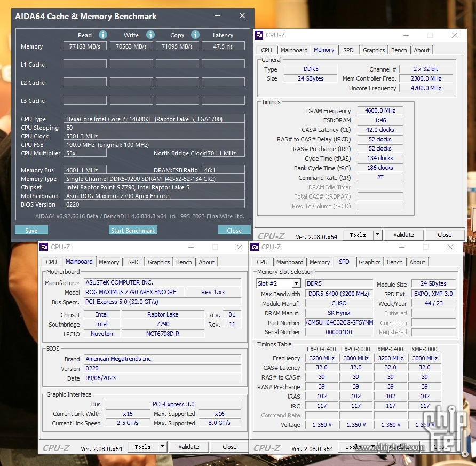Open Mainboard tab in CPU-Z SPD window
The width and height of the screenshot is (476, 466).
coord(290,262)
